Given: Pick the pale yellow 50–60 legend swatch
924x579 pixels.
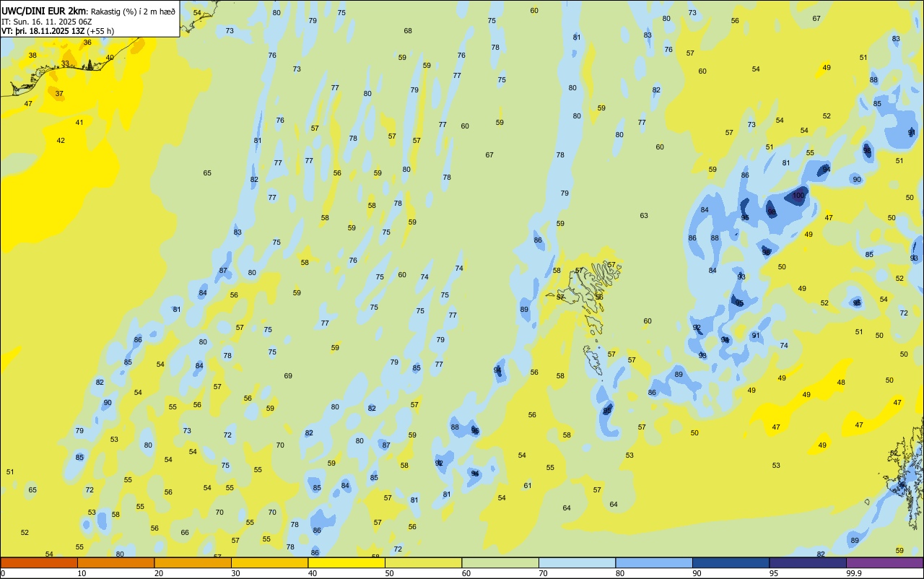Looking at the screenshot, I should pos(423,562).
